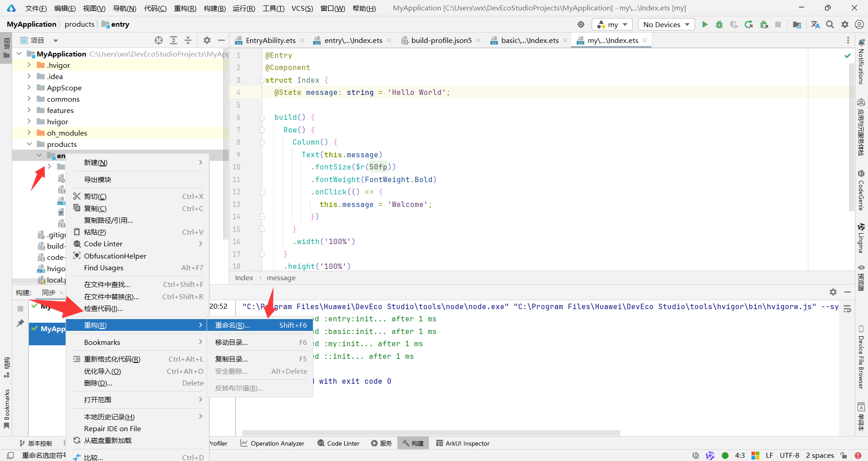Open the 文件(F) menu
868x461 pixels.
[x=36, y=8]
